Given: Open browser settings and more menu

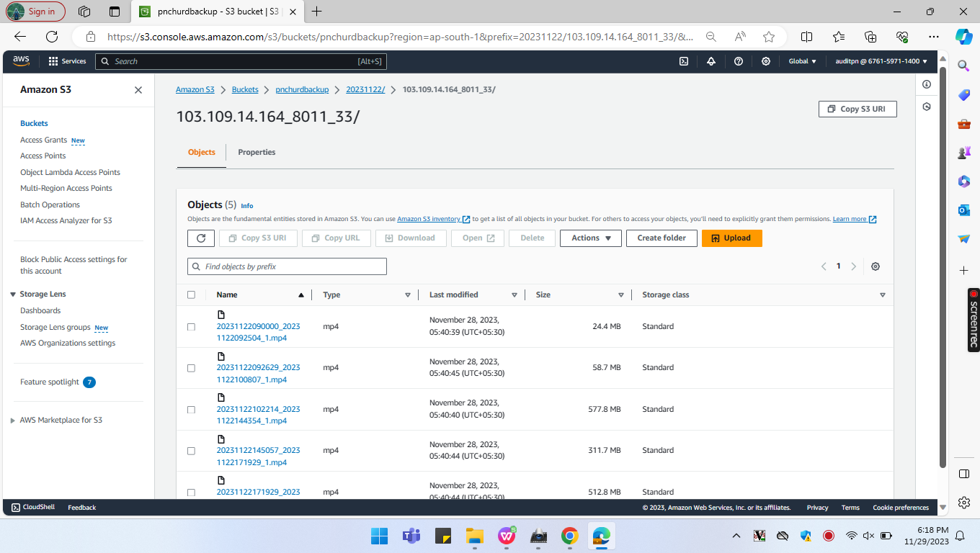Looking at the screenshot, I should (x=934, y=37).
